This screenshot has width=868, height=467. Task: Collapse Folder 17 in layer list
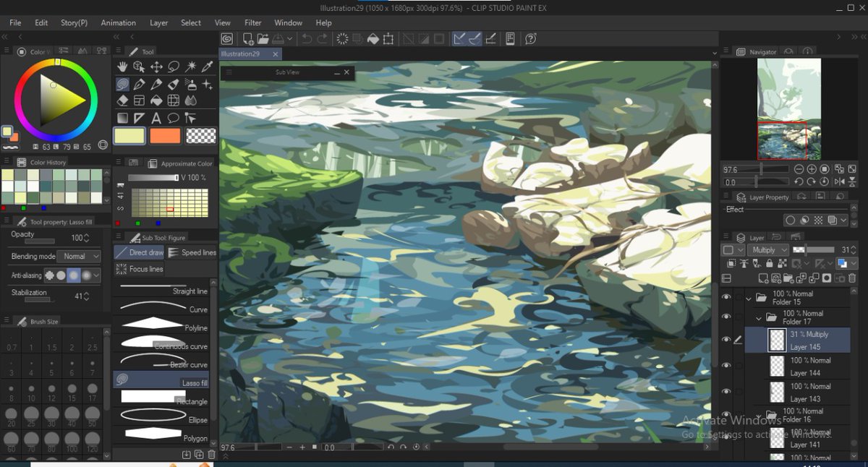[759, 317]
